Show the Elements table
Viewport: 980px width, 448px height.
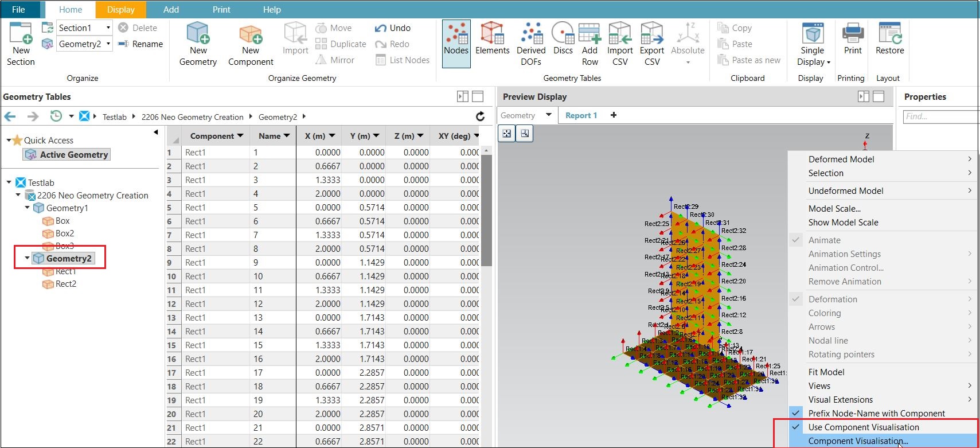492,39
